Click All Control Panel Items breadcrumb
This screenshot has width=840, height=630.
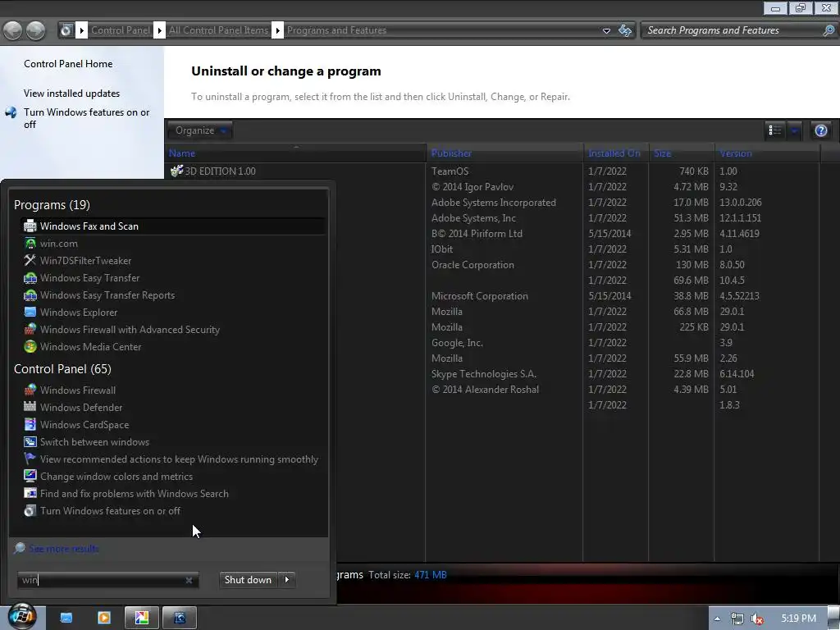218,30
